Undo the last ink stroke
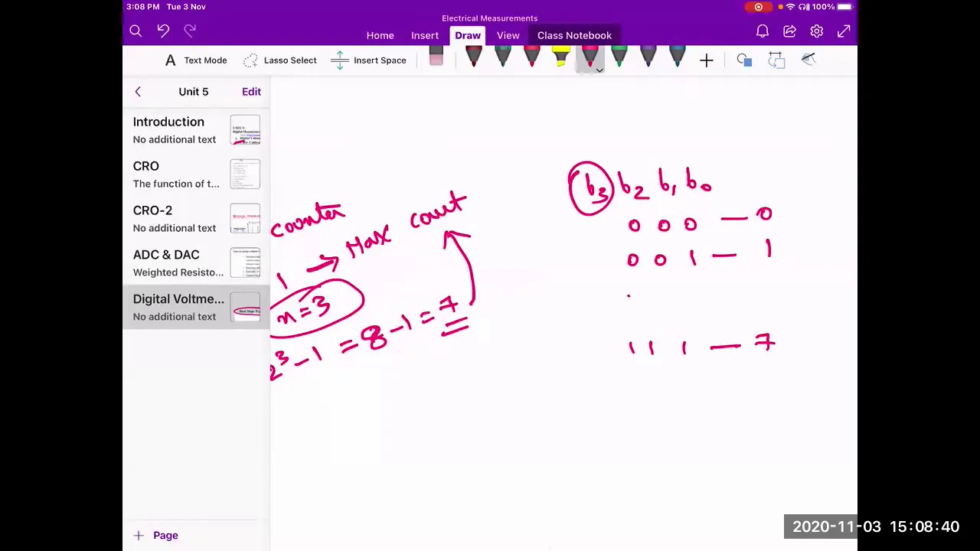 [x=163, y=31]
